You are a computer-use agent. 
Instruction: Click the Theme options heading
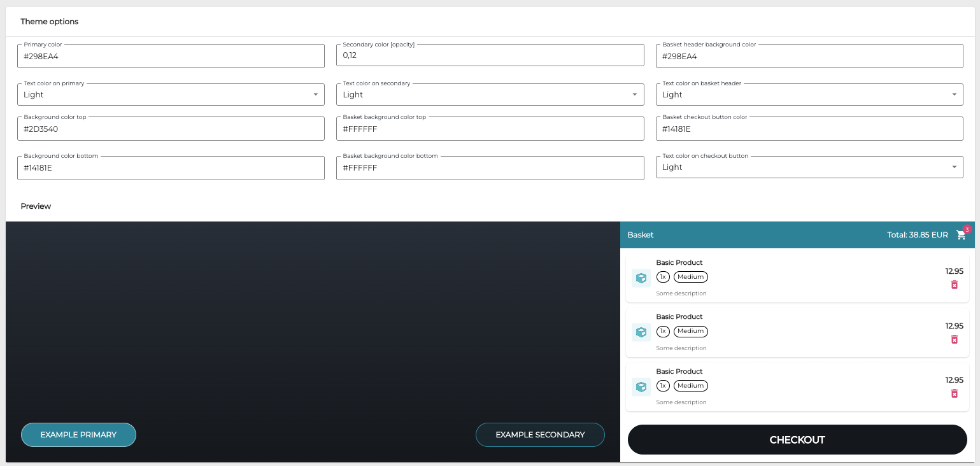tap(50, 22)
